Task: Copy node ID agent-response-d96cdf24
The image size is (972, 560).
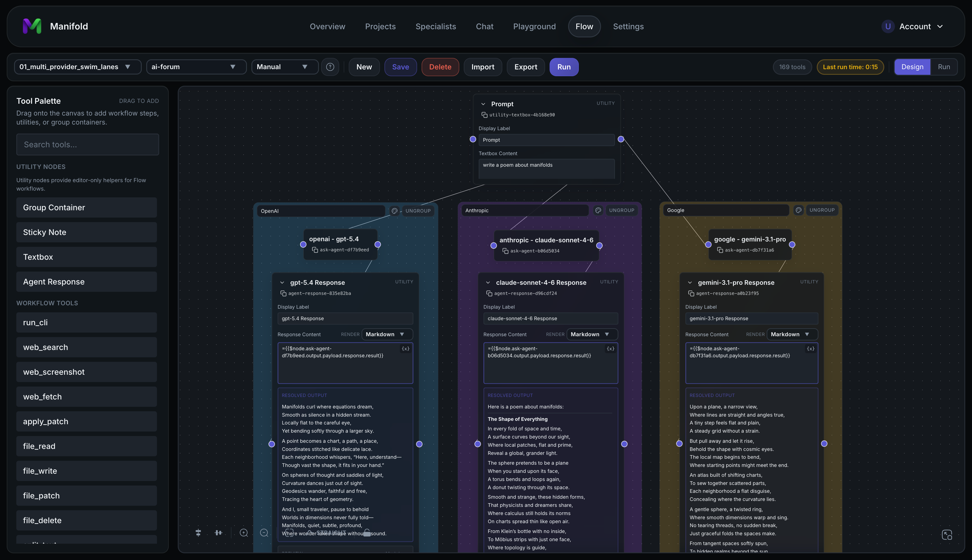Action: pyautogui.click(x=489, y=293)
